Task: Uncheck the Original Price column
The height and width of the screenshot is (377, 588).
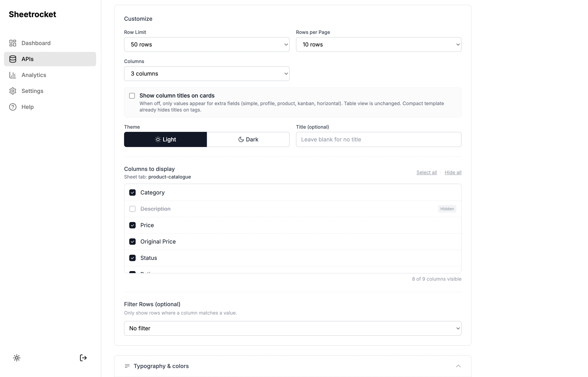Action: pos(132,242)
